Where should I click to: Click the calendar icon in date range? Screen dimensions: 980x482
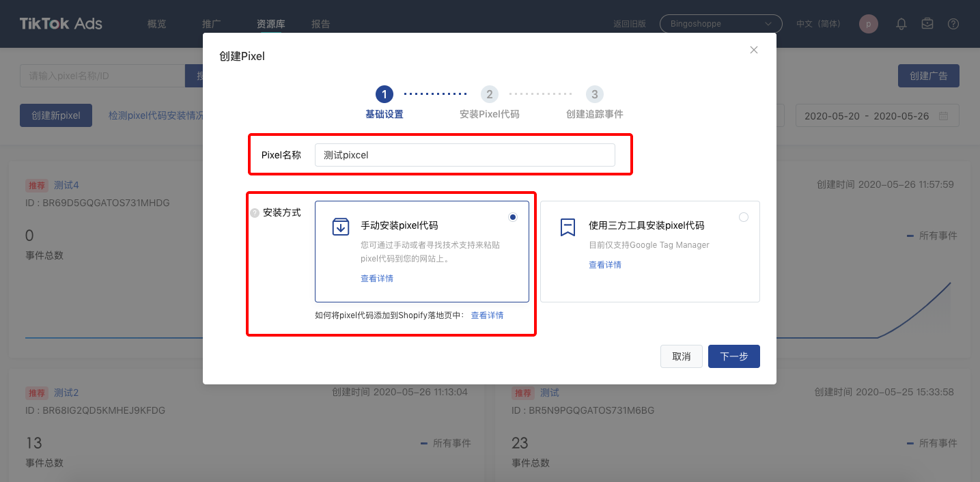[943, 116]
